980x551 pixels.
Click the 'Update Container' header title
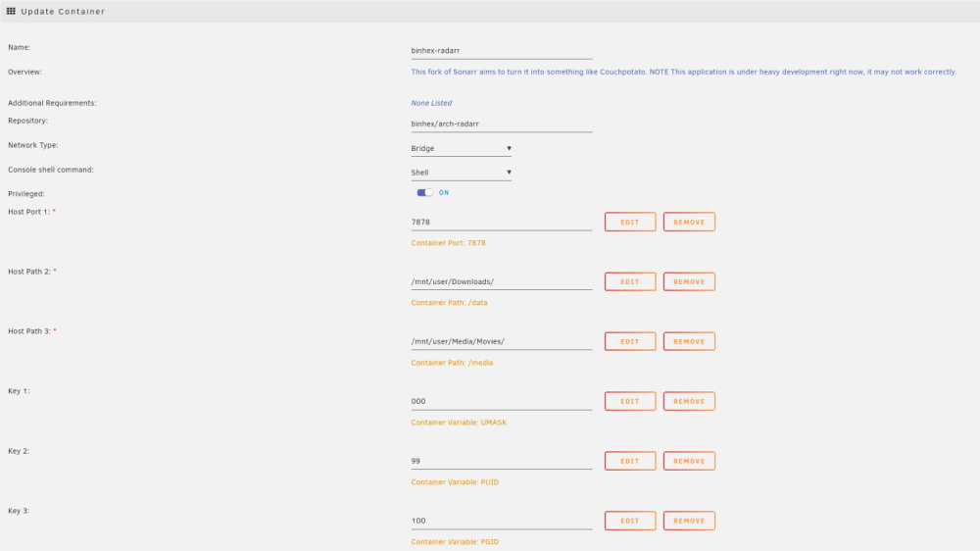click(63, 11)
